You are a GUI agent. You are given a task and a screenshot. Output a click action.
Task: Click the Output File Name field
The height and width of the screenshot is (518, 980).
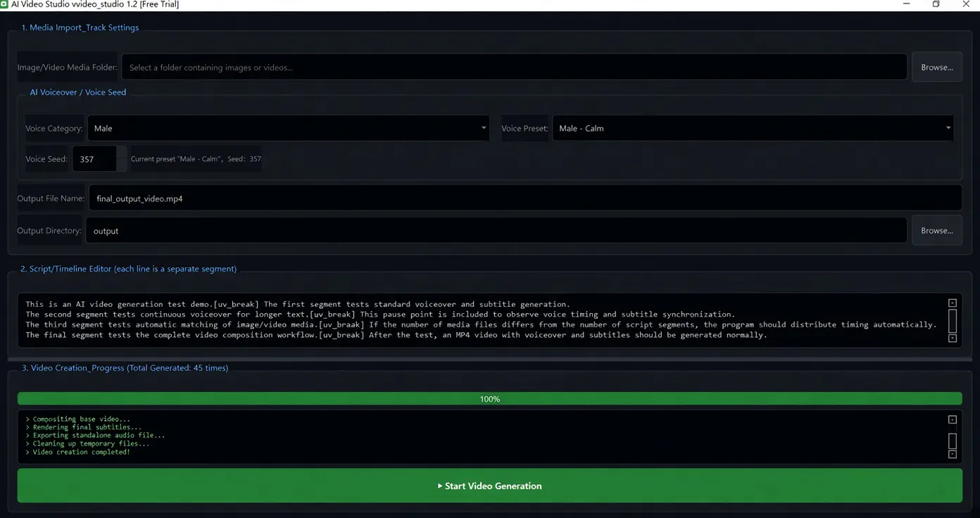point(525,198)
